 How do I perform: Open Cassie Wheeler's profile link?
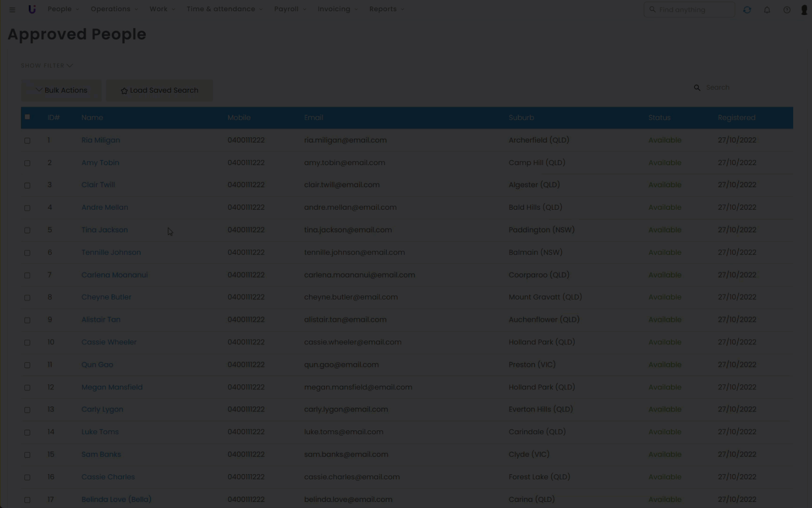click(x=109, y=342)
